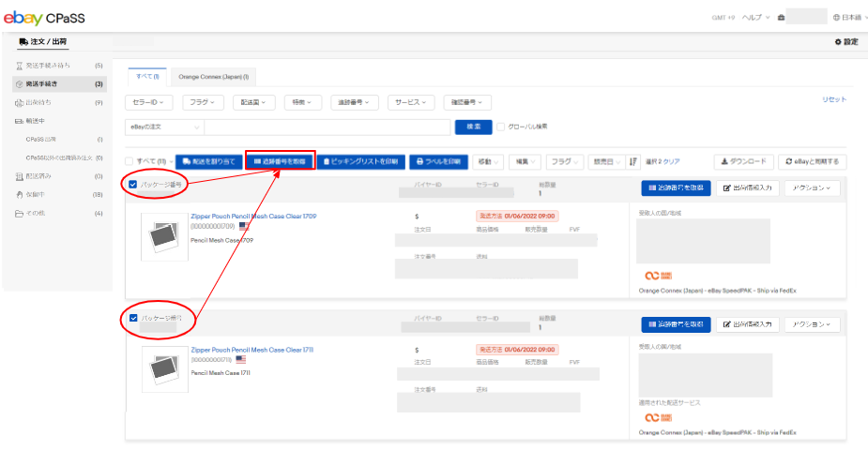Toggle the グローバル検索 checkbox
The width and height of the screenshot is (868, 450).
(501, 127)
